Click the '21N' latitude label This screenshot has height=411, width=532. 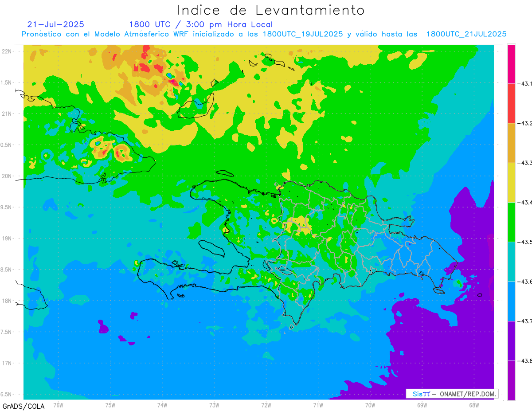click(x=7, y=114)
